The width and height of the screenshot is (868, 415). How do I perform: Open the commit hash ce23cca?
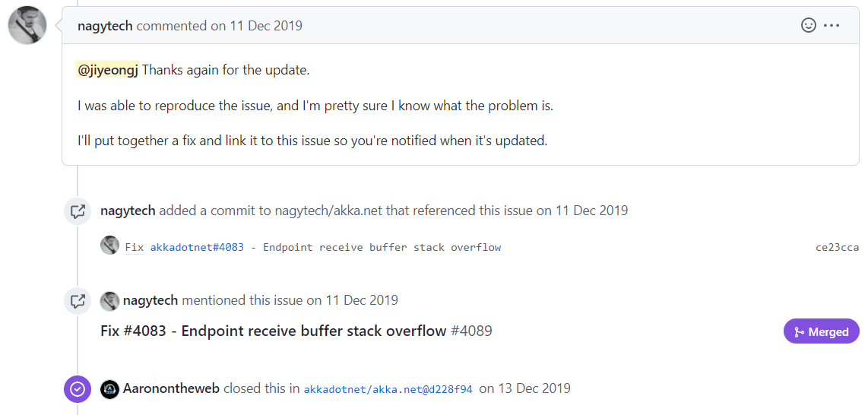tap(838, 247)
